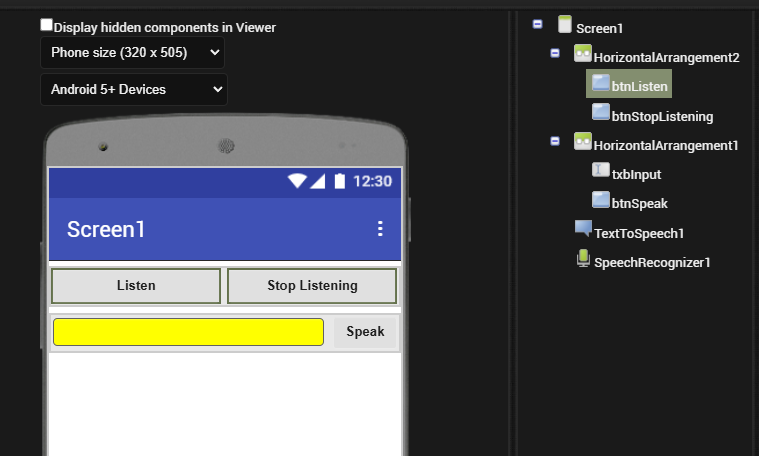Image resolution: width=759 pixels, height=456 pixels.
Task: Click the SpeechRecognizer1 microphone icon
Action: pos(583,258)
